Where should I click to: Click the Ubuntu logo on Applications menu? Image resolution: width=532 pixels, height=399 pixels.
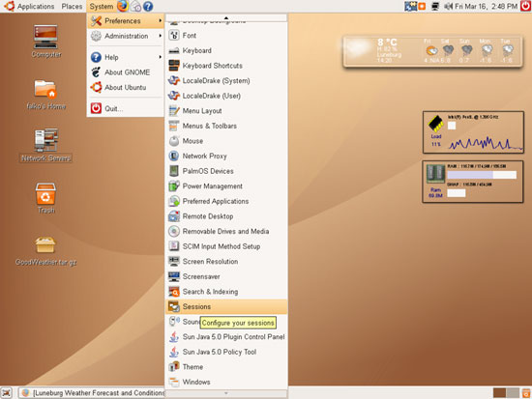9,6
